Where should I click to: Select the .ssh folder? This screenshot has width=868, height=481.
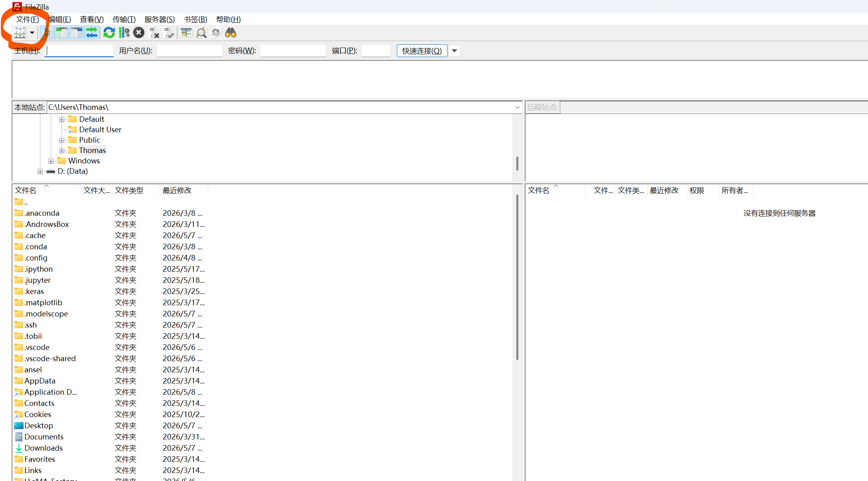[x=30, y=325]
